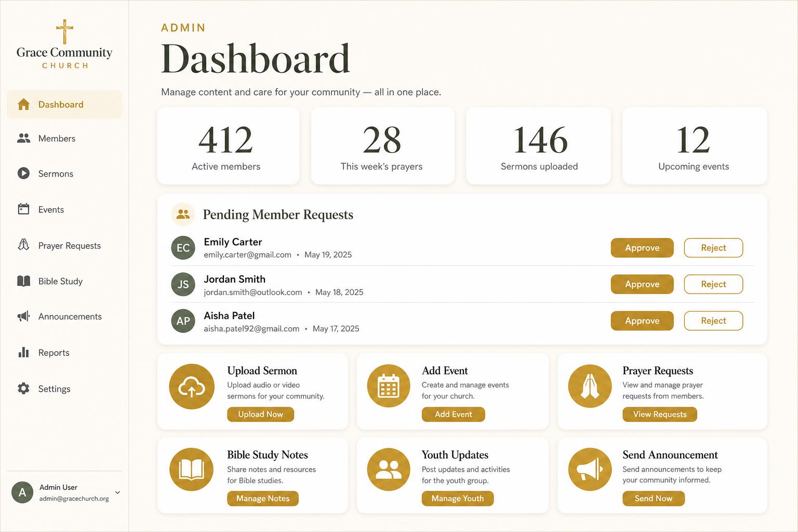Approve Aisha Patel's member request
Screen dimensions: 798x532
coord(642,321)
